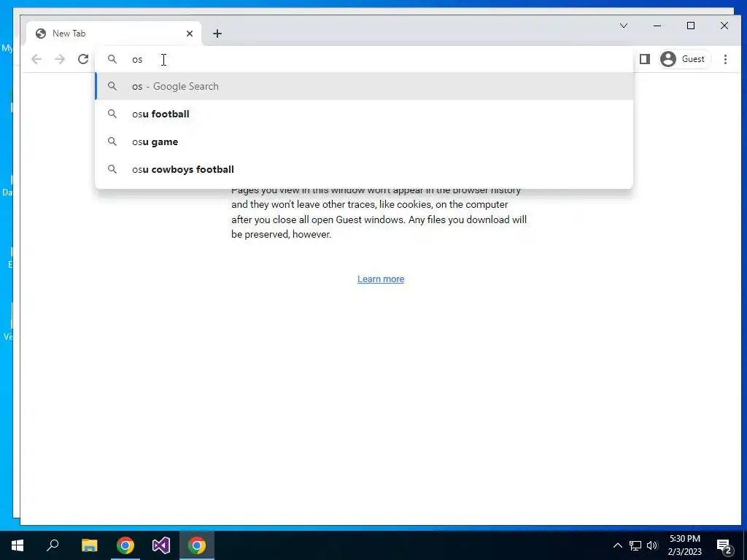Choose the 'osu game' suggestion
The image size is (747, 560).
click(364, 141)
